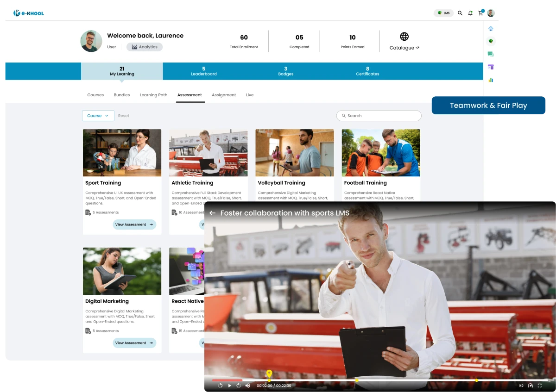
Task: Open the globe Catalogue icon
Action: pos(404,37)
